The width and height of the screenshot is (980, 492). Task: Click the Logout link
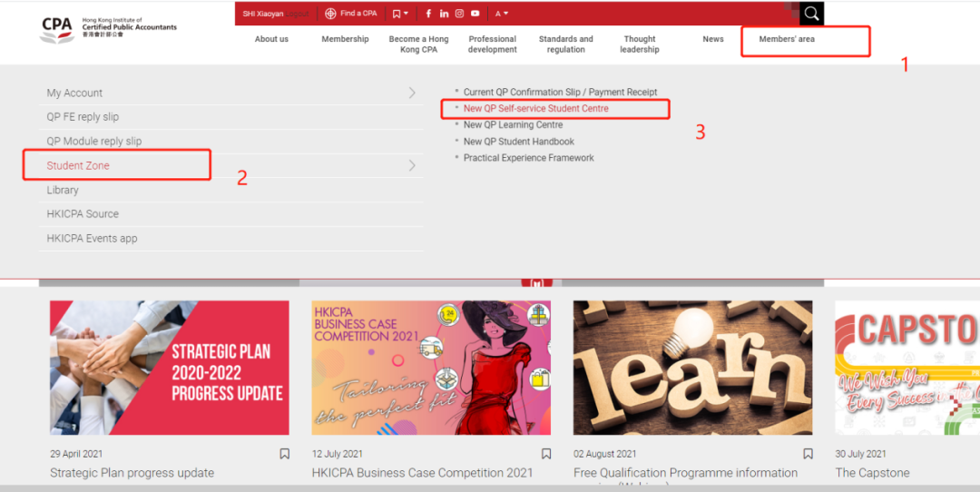click(298, 14)
